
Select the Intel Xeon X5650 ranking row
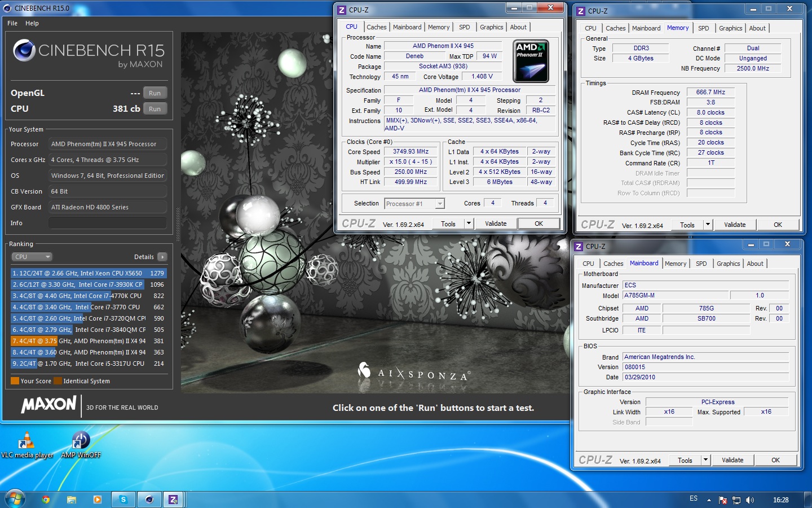tap(89, 273)
